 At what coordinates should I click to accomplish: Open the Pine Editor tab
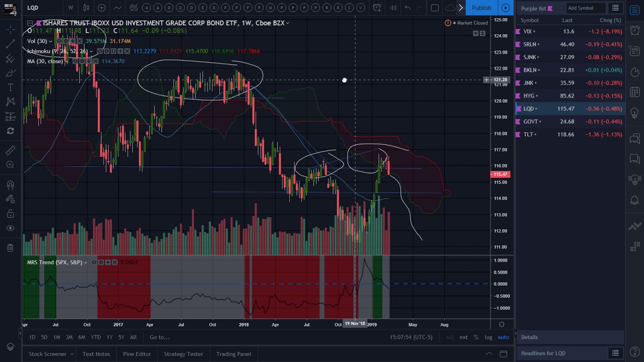tap(137, 354)
